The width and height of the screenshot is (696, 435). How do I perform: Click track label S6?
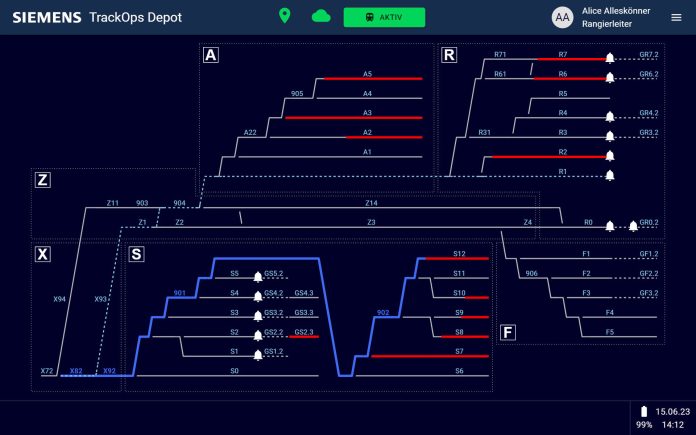[459, 371]
